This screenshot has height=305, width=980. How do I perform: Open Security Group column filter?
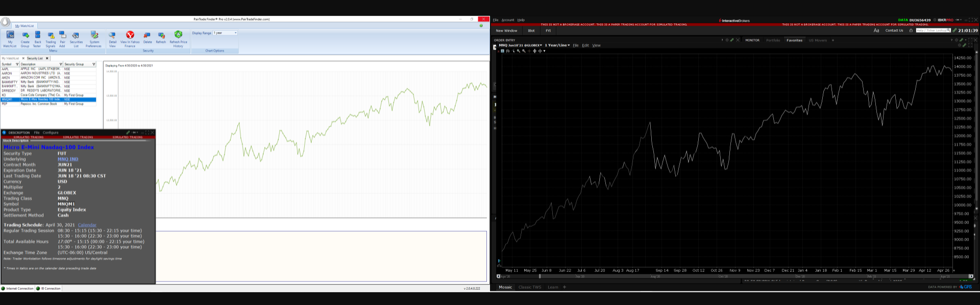pyautogui.click(x=93, y=64)
